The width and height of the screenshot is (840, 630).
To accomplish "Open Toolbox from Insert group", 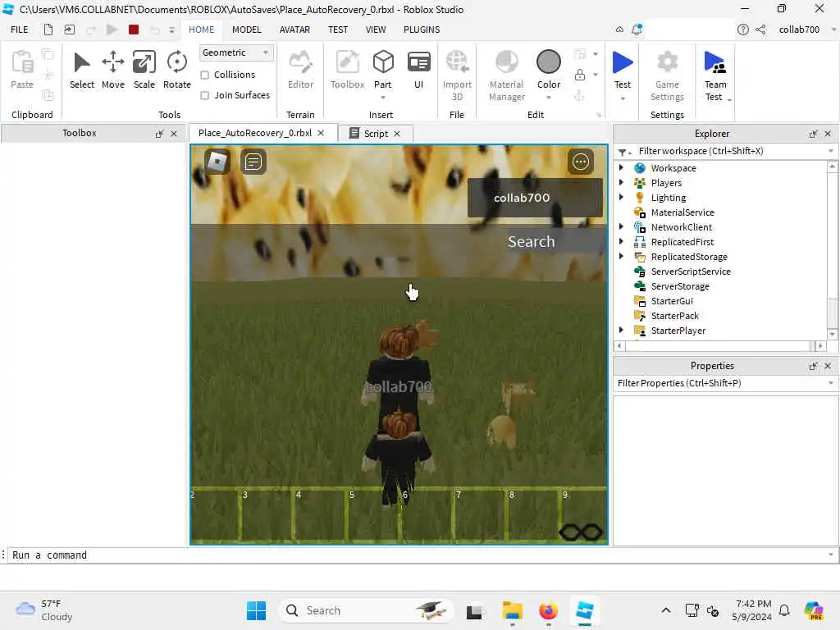I will (347, 70).
